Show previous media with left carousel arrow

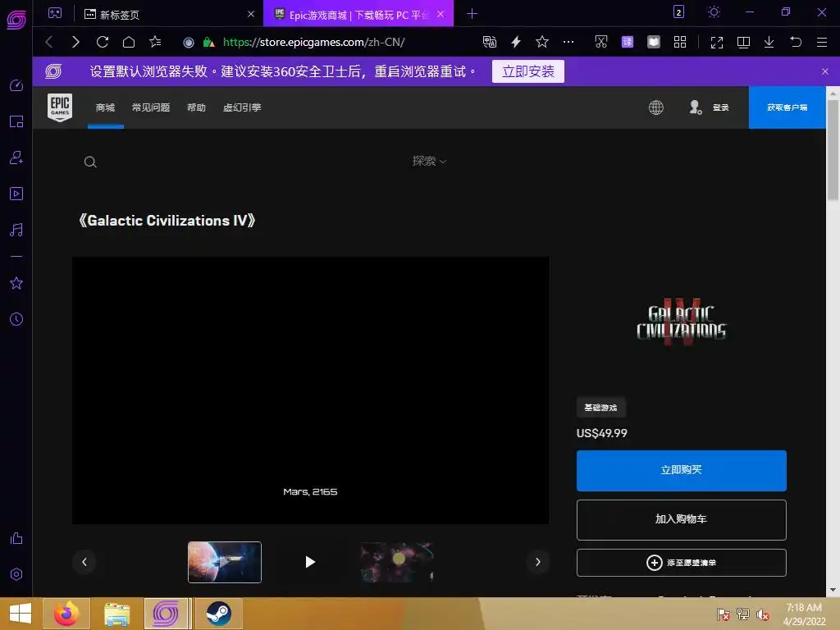tap(84, 562)
